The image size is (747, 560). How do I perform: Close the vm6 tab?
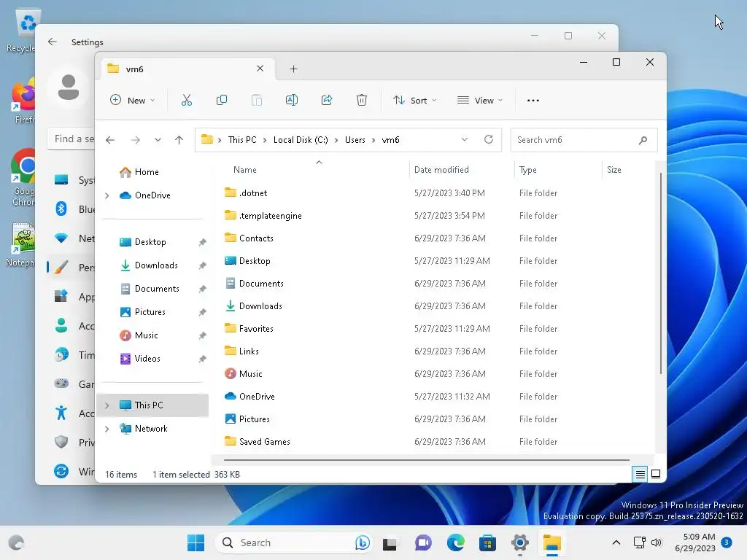(260, 69)
